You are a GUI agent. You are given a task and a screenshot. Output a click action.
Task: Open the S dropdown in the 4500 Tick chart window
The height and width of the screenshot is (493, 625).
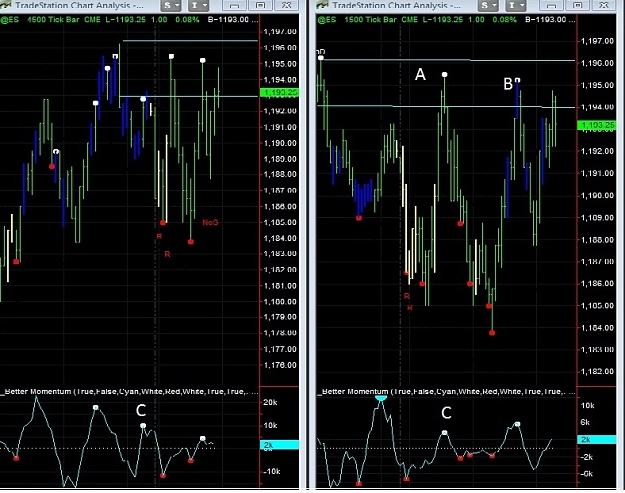point(171,5)
